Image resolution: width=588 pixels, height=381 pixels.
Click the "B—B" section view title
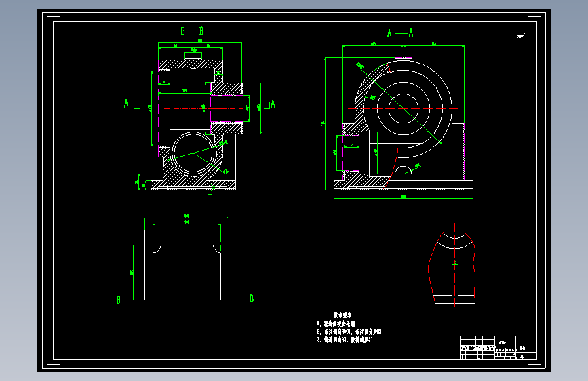tap(192, 31)
